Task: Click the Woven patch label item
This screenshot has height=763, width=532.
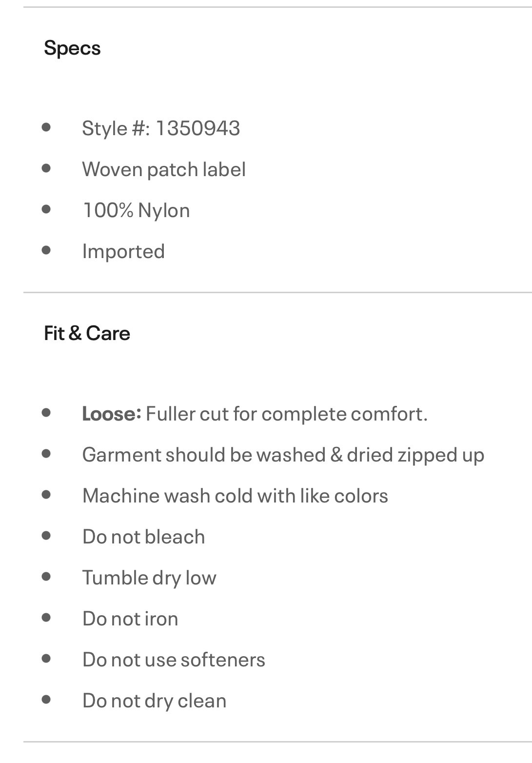Action: pos(164,169)
